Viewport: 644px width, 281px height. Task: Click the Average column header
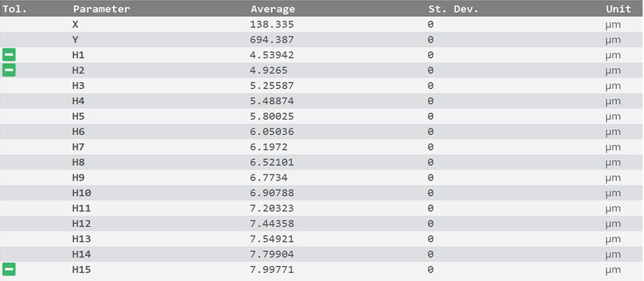coord(273,9)
